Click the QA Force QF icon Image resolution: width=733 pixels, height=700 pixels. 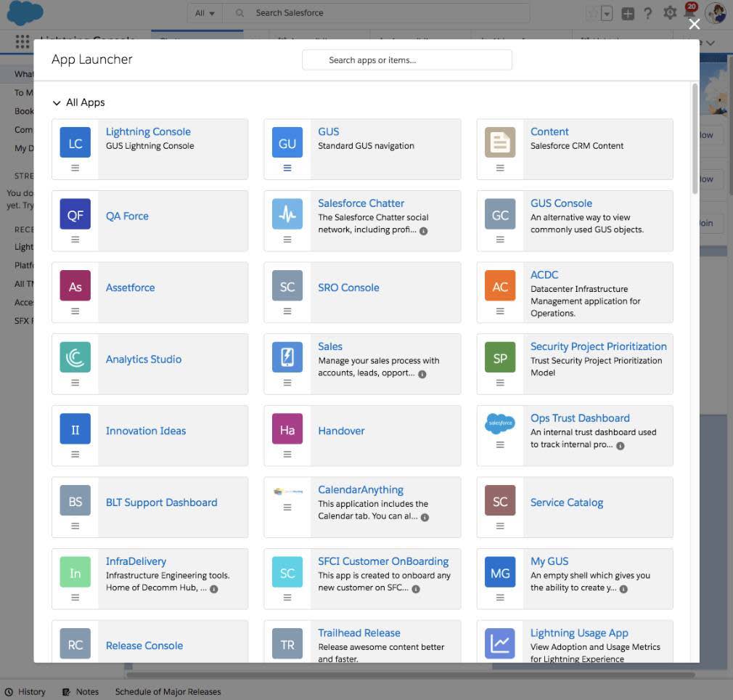coord(75,214)
